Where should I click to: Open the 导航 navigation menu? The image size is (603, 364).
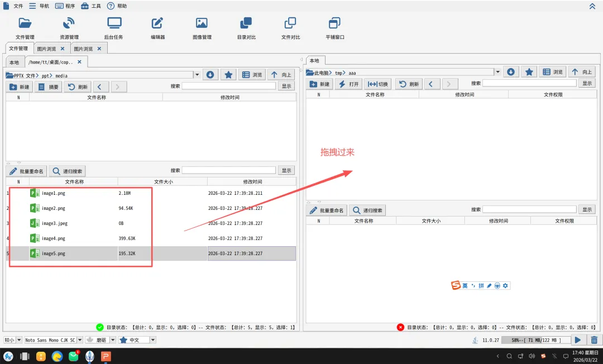tap(39, 6)
